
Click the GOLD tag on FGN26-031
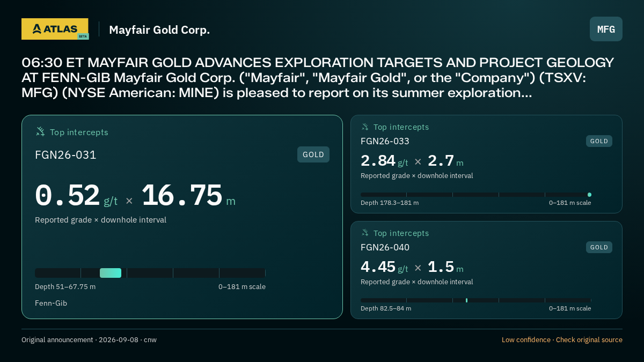click(313, 154)
